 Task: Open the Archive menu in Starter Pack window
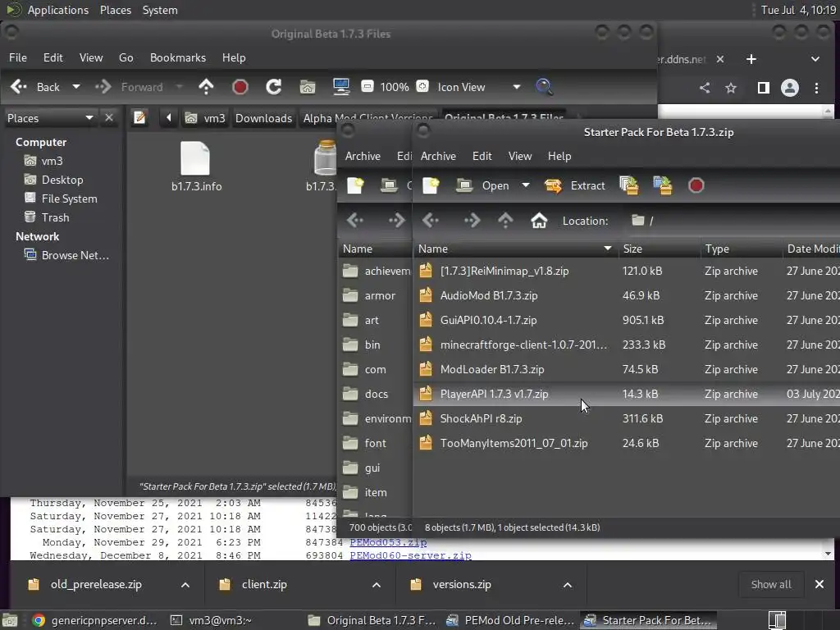coord(438,156)
